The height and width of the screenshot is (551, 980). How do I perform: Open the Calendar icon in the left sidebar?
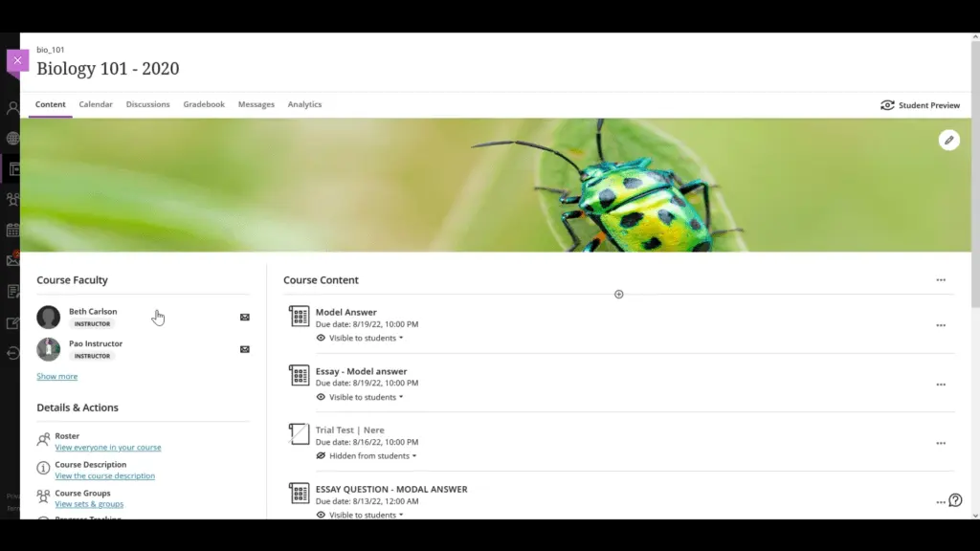pyautogui.click(x=12, y=231)
